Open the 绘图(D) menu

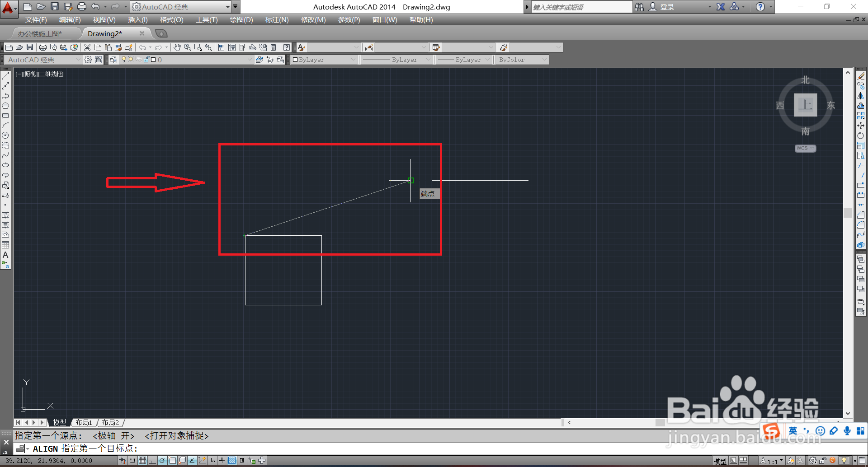click(241, 20)
